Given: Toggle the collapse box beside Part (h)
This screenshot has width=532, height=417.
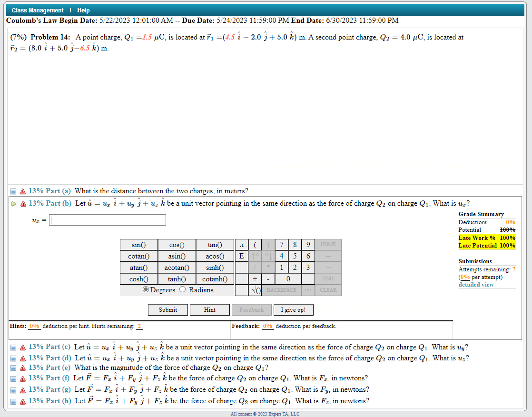Looking at the screenshot, I should click(13, 401).
